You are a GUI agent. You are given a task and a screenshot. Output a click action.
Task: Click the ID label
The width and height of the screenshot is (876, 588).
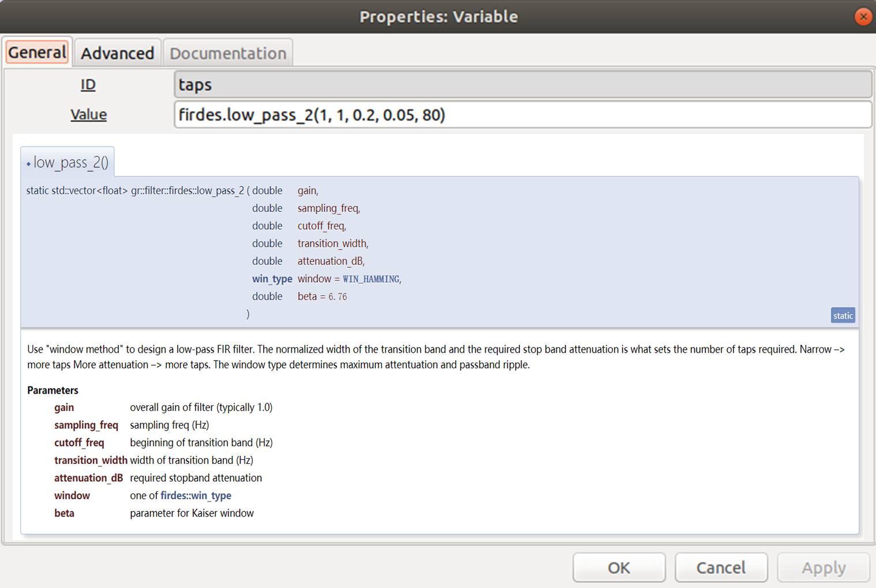coord(88,85)
